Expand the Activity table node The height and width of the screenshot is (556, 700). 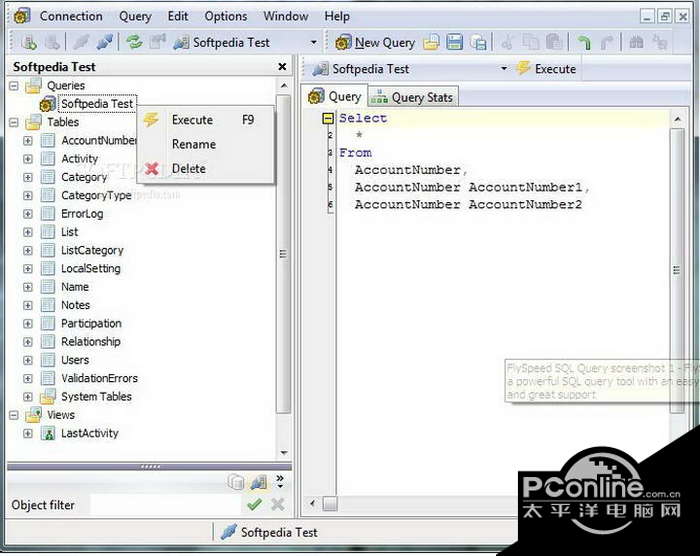click(x=28, y=159)
